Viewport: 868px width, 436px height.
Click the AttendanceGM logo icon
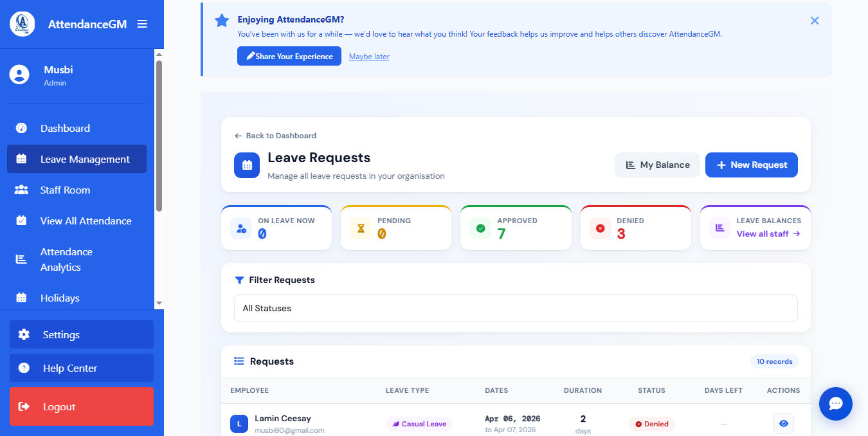pos(23,24)
